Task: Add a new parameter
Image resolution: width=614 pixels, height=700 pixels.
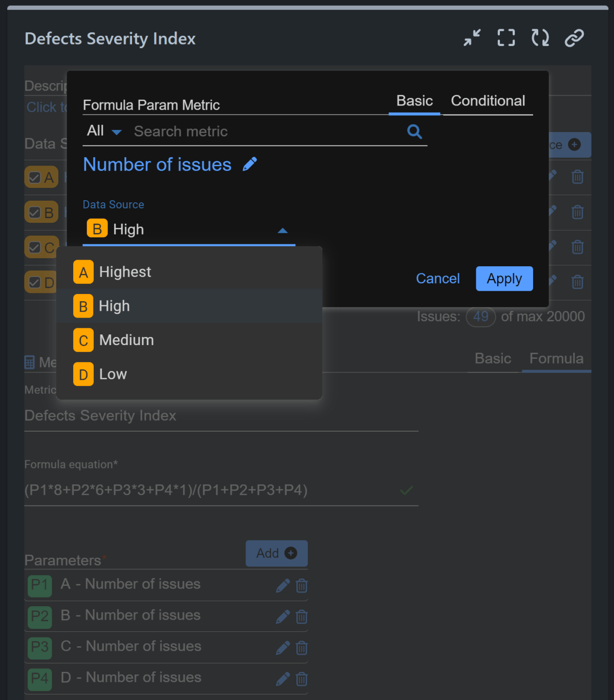Action: [276, 553]
